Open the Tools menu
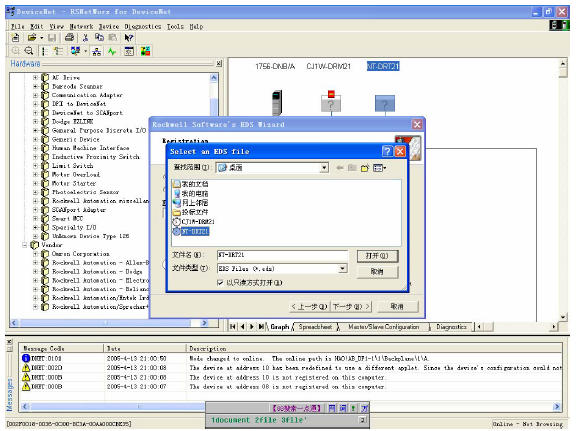Viewport: 578px width, 431px height. (175, 27)
